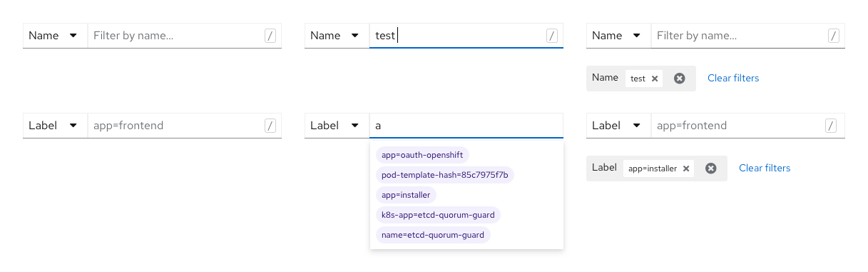
Task: Pick the 'name=etcd-quorum-guard' suggestion
Action: [433, 235]
